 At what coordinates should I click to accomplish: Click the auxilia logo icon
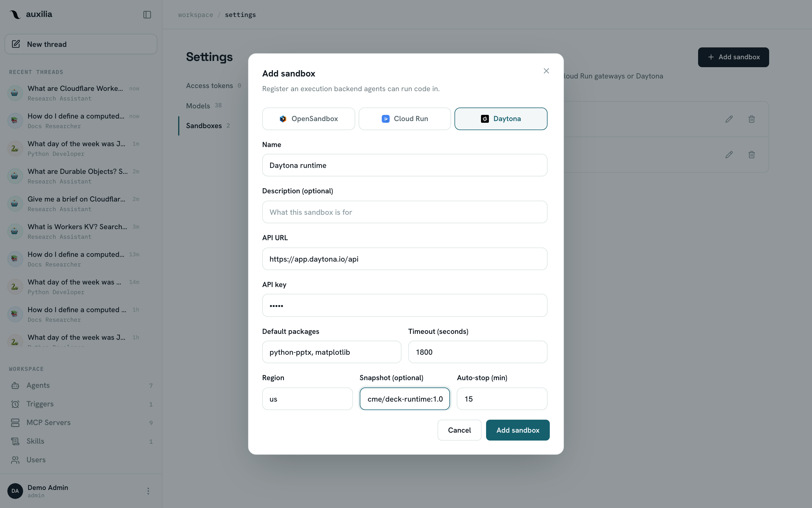pyautogui.click(x=15, y=14)
